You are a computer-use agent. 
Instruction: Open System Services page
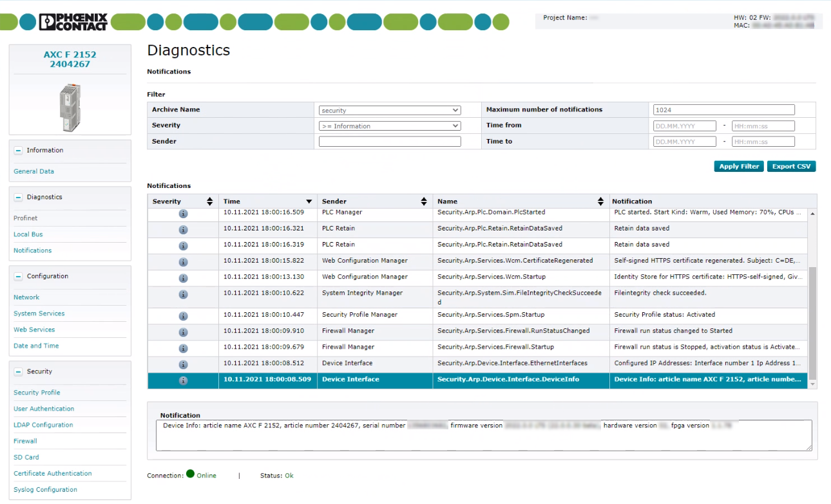coord(39,313)
